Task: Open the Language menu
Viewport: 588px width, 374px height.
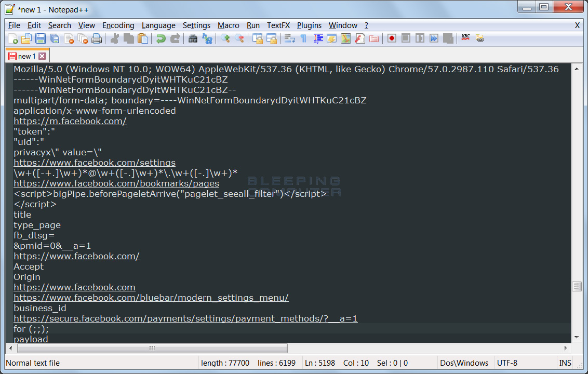Action: 158,25
